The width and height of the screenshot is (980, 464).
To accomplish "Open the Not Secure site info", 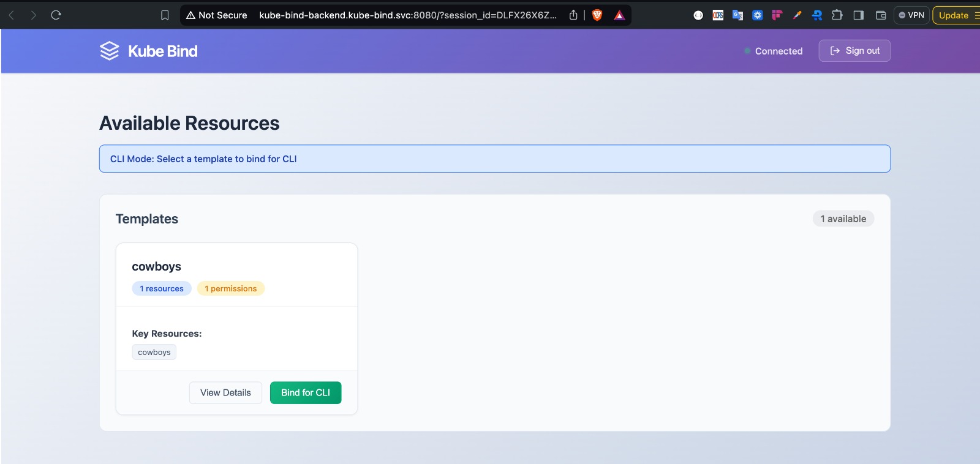I will [x=217, y=15].
